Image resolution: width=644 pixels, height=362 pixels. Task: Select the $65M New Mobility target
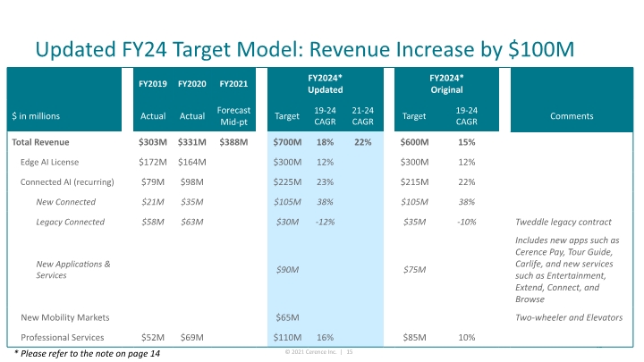[x=287, y=317]
